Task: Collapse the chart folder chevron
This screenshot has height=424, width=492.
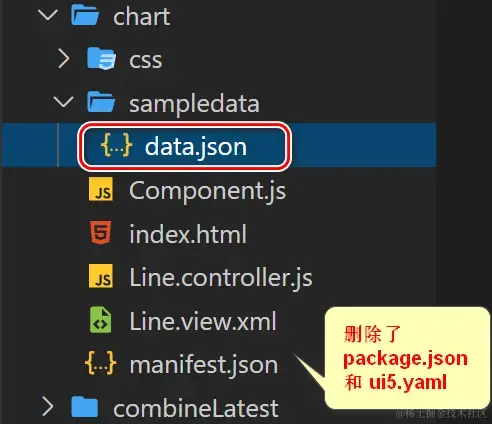Action: click(x=48, y=15)
